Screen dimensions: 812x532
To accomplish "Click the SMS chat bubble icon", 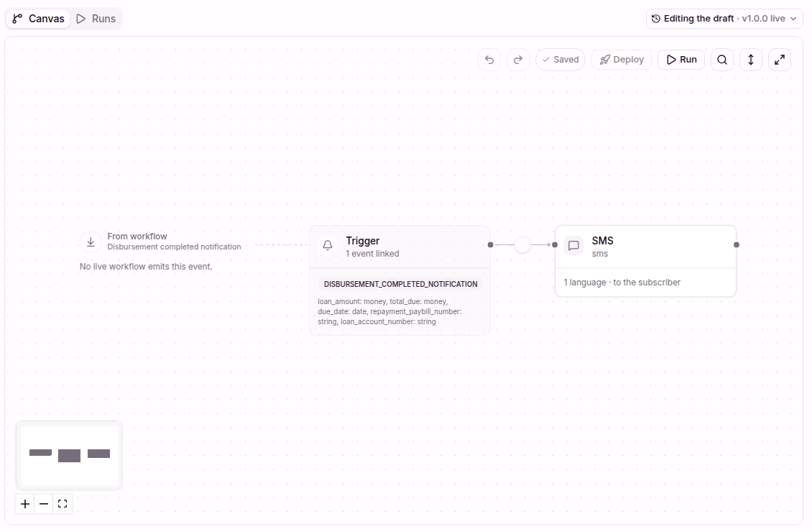I will 573,245.
